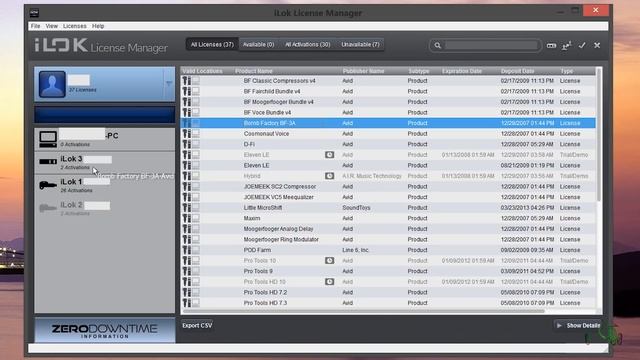The width and height of the screenshot is (640, 360).
Task: Select the -PC computer location
Action: pyautogui.click(x=105, y=139)
